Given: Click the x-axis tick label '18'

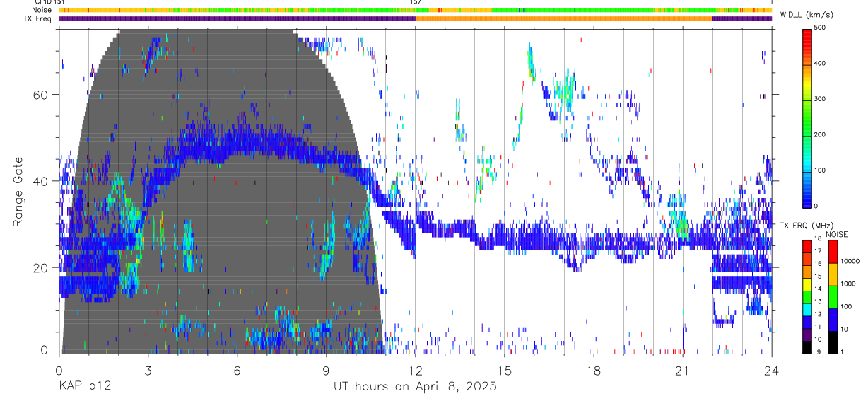Looking at the screenshot, I should pyautogui.click(x=593, y=370).
